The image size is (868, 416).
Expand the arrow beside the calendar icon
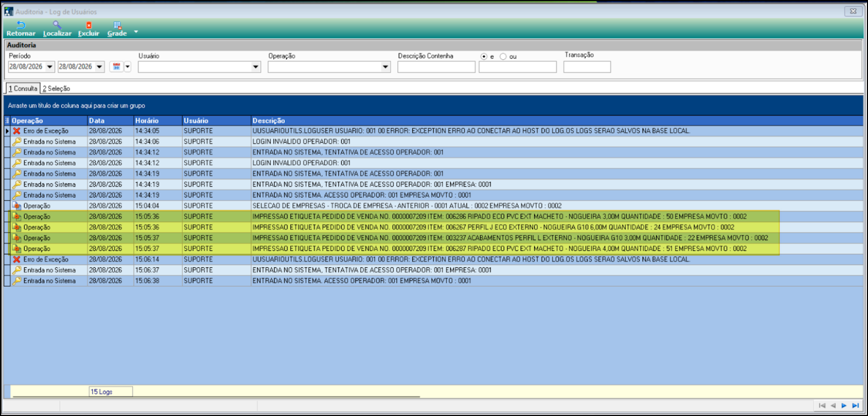[x=127, y=67]
